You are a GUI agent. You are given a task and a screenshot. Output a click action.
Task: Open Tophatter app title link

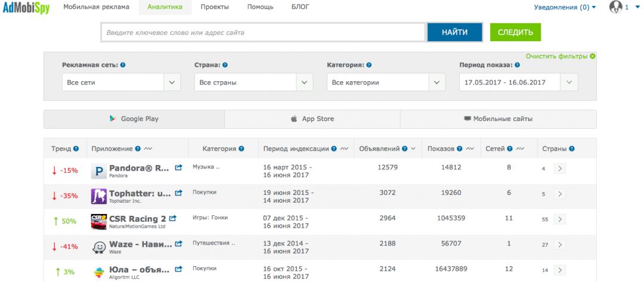tap(140, 194)
